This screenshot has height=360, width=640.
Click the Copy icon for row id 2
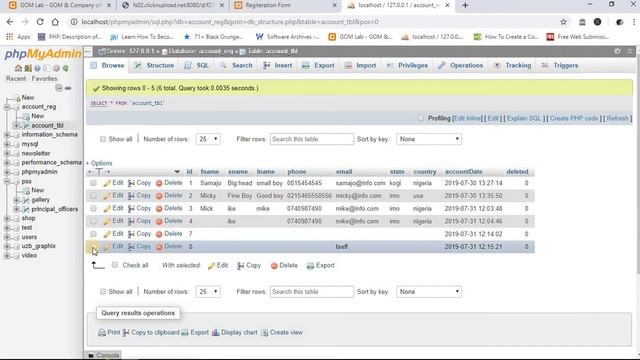pos(131,196)
